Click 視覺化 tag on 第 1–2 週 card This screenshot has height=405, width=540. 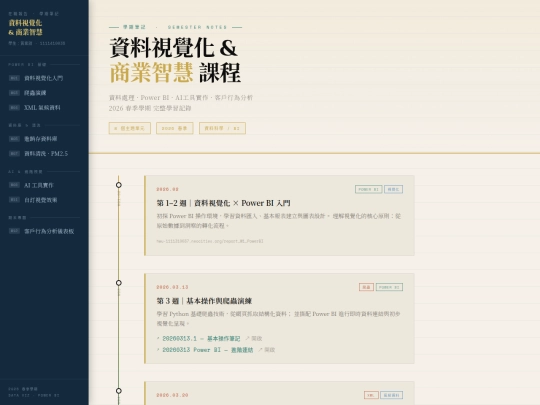[393, 189]
